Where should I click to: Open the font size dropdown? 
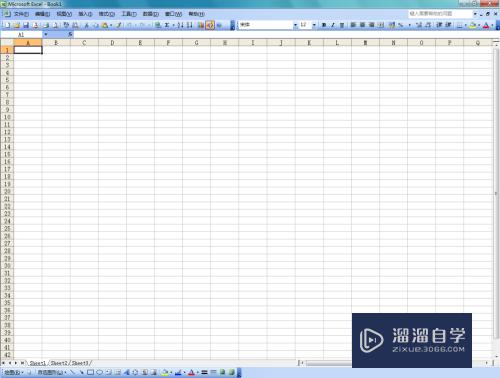[314, 25]
